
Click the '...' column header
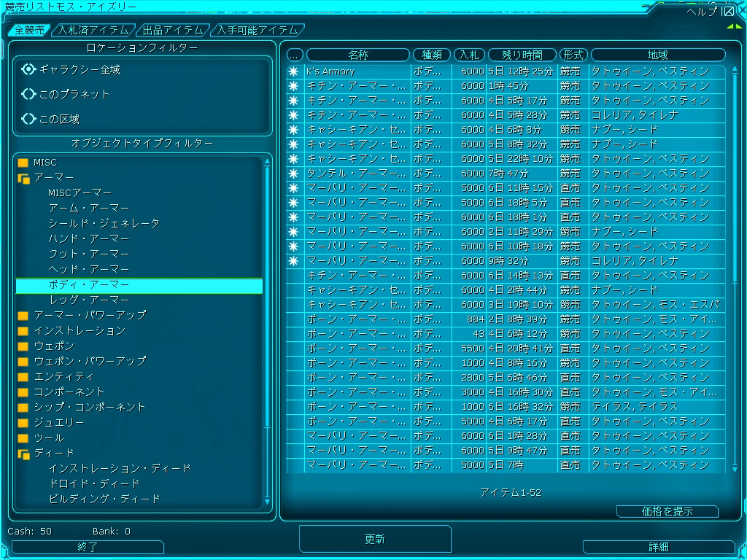pyautogui.click(x=295, y=55)
